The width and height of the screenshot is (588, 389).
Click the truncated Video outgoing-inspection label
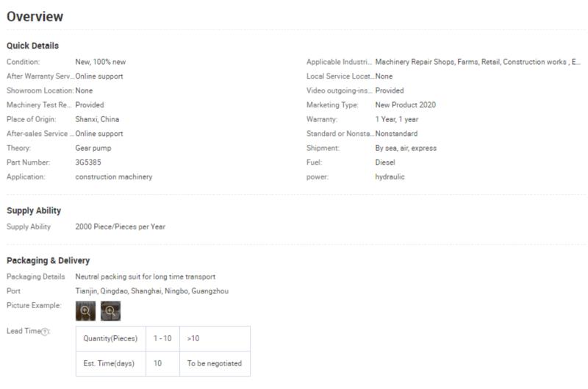point(340,90)
